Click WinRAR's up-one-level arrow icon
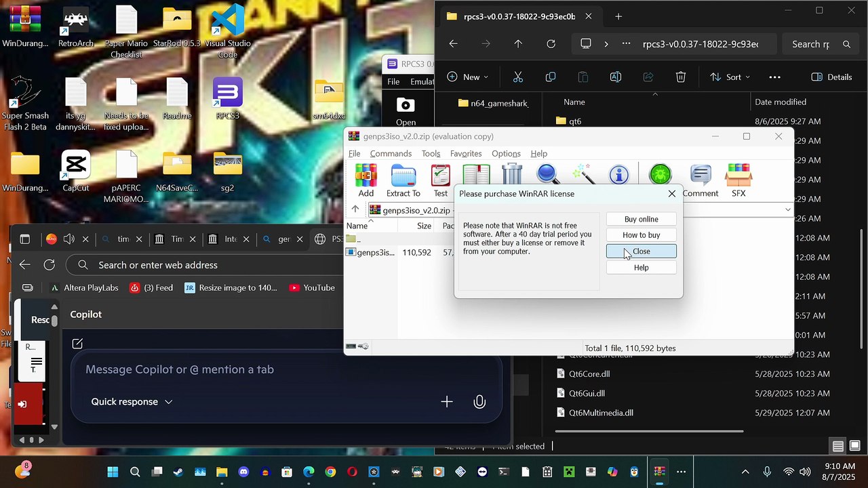This screenshot has height=488, width=868. pyautogui.click(x=355, y=209)
